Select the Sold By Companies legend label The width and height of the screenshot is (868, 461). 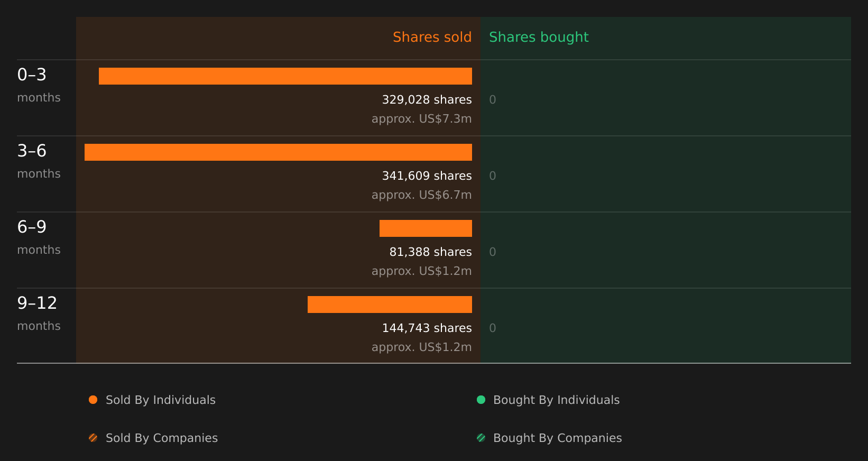pyautogui.click(x=162, y=438)
